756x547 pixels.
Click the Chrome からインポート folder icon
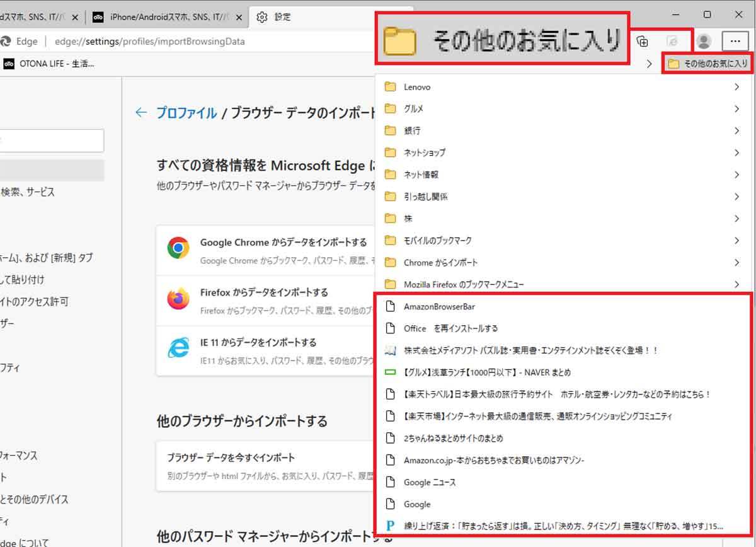tap(390, 262)
